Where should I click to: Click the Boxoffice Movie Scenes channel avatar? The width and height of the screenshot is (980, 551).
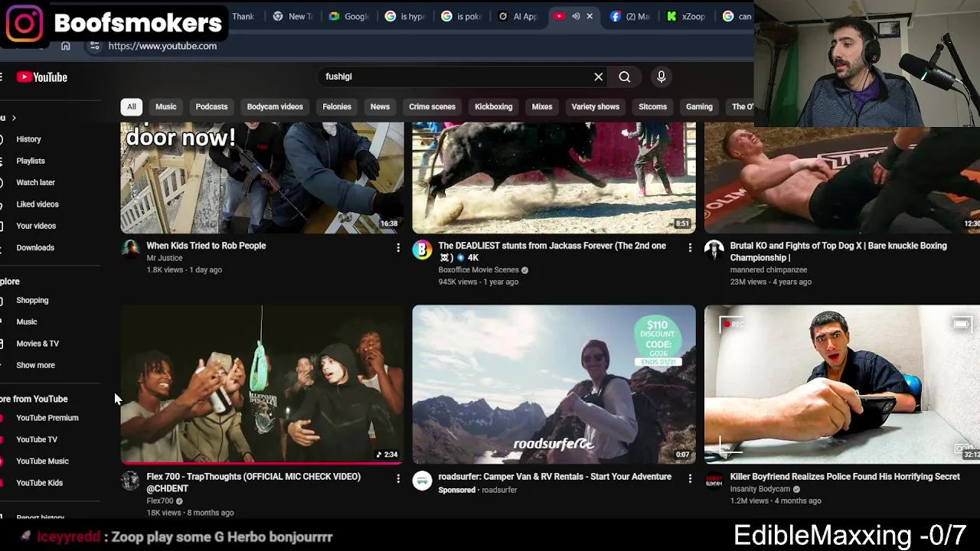pyautogui.click(x=422, y=249)
